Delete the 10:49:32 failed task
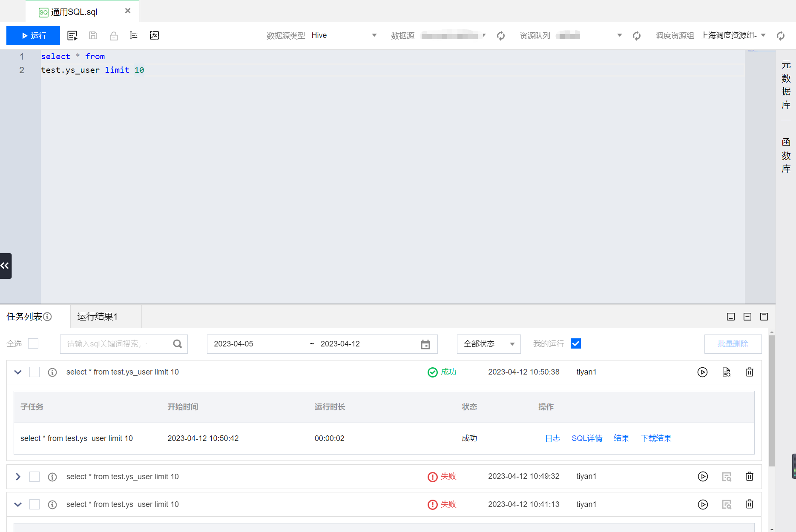 749,477
